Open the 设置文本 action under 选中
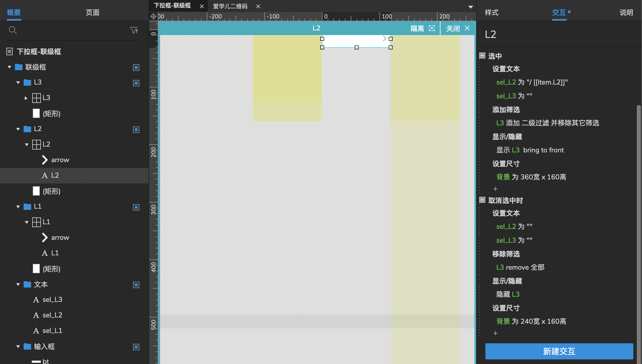642x364 pixels. coord(506,69)
